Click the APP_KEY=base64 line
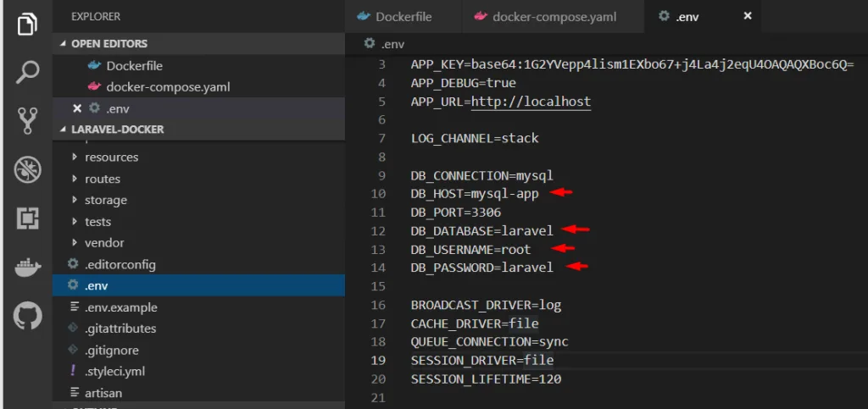 [632, 64]
